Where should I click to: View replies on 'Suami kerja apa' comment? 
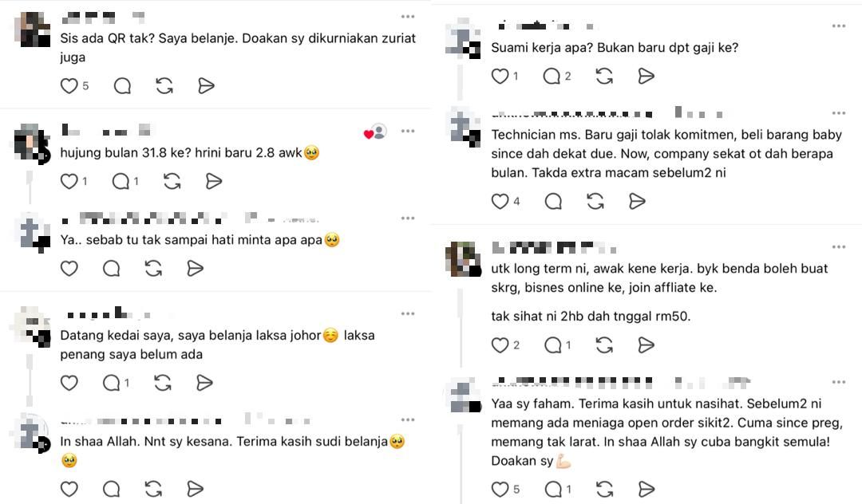(557, 76)
